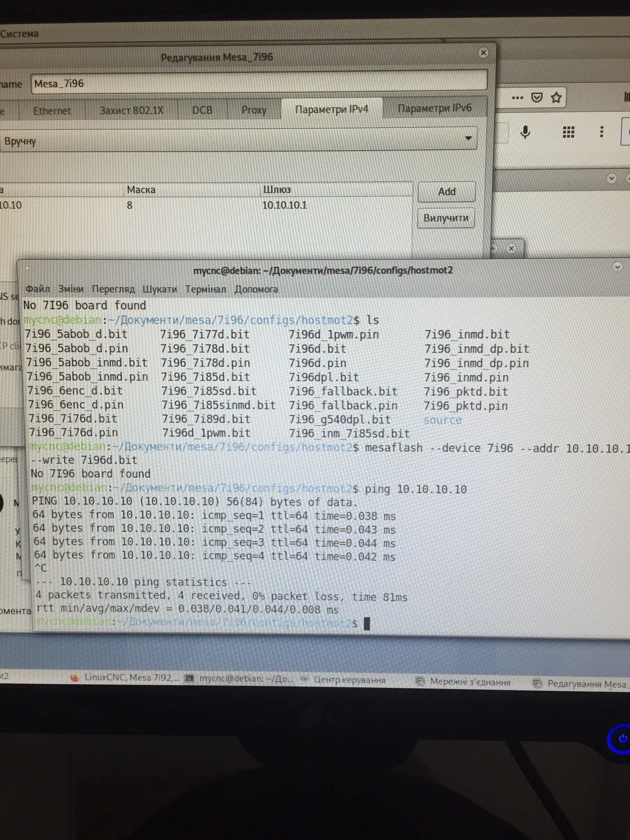Switch to LinuxCNC, Mesa 7i92 taskbar item
Screen dimensions: 630x840
coord(125,678)
